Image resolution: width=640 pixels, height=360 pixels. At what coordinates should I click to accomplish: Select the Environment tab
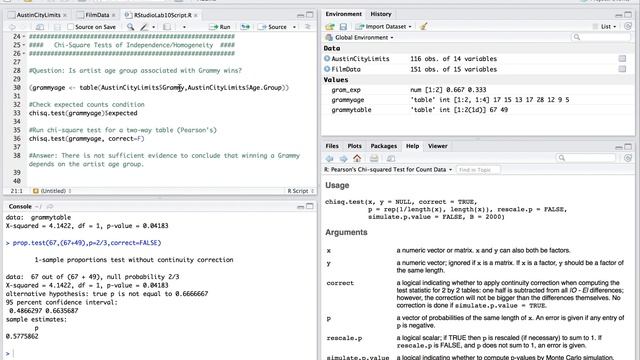pyautogui.click(x=343, y=14)
